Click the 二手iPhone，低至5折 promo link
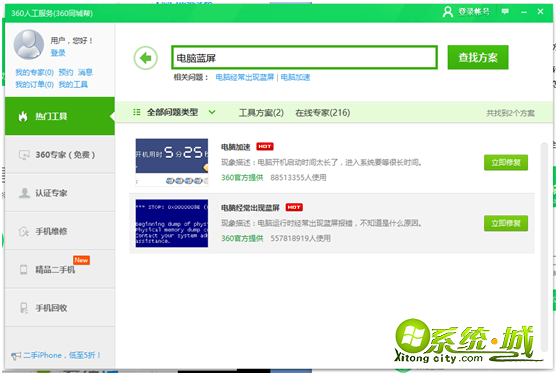The width and height of the screenshot is (558, 375). pos(62,355)
